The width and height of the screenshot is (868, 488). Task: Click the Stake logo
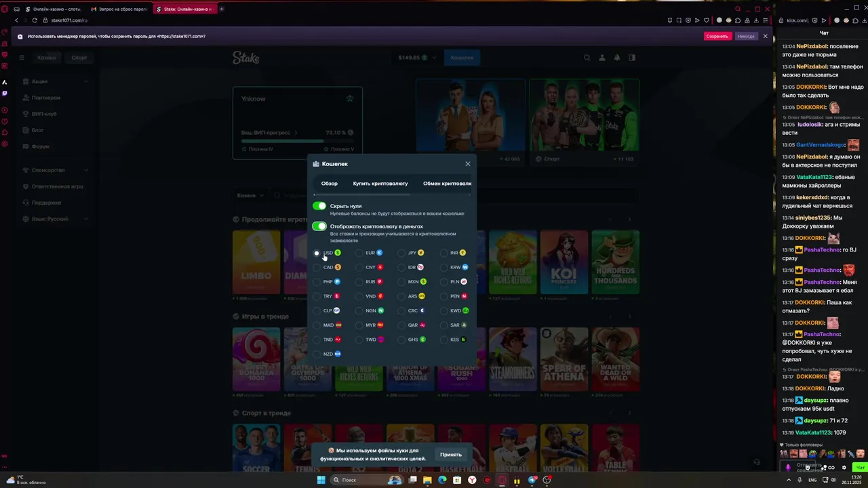pos(246,58)
